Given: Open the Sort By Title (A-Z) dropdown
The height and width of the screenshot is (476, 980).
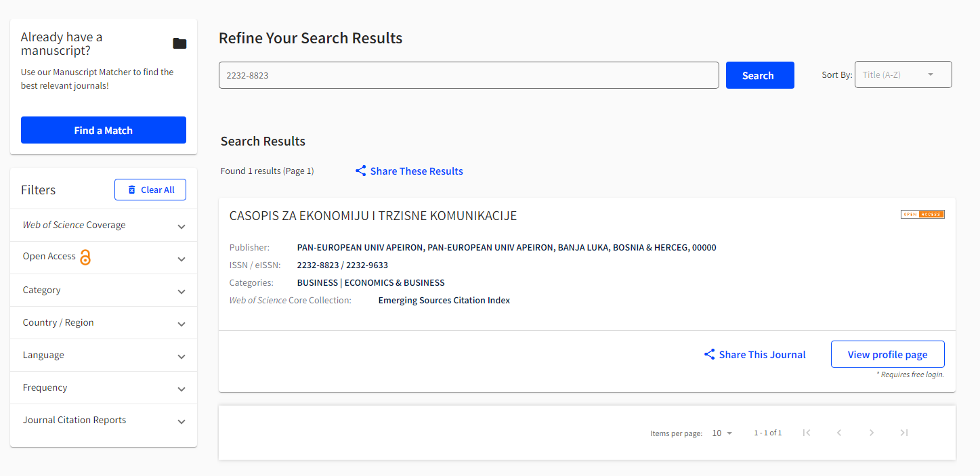Looking at the screenshot, I should tap(903, 75).
